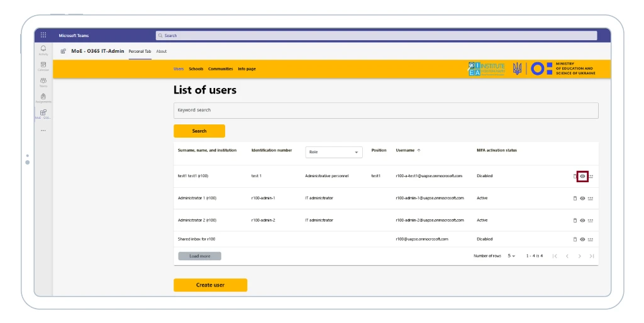The width and height of the screenshot is (644, 323).
Task: Go to the last page of results
Action: pyautogui.click(x=592, y=256)
